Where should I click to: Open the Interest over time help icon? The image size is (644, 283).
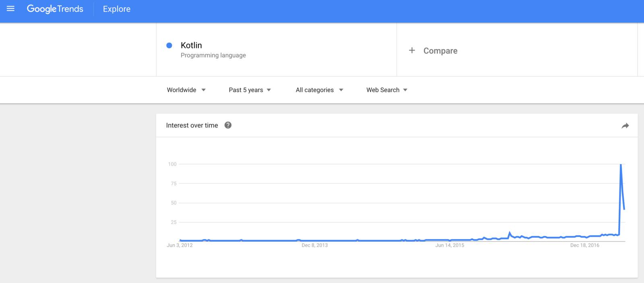click(228, 125)
